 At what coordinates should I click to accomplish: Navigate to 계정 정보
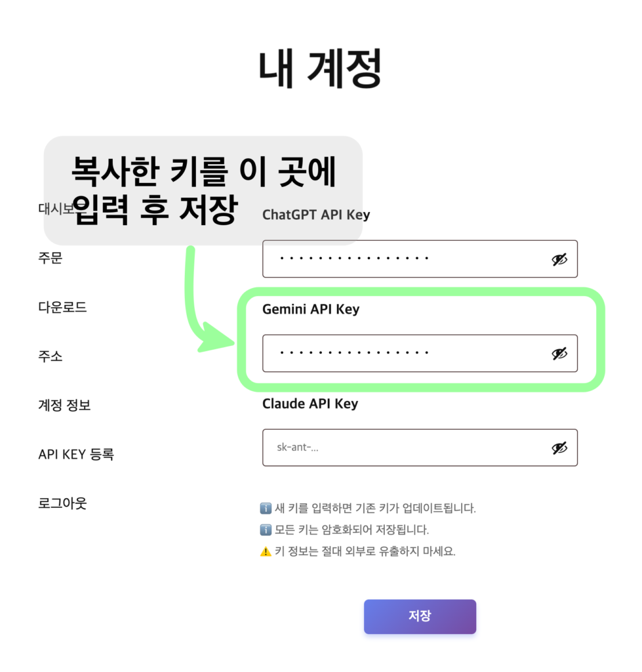(64, 406)
